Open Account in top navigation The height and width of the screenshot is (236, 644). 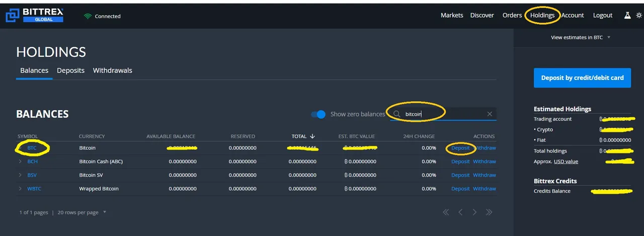click(573, 15)
